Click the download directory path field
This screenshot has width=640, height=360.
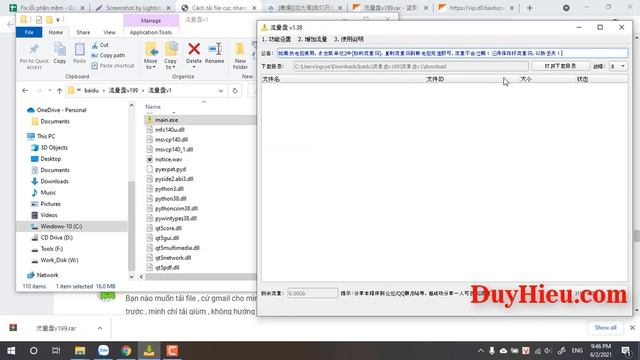pos(411,66)
